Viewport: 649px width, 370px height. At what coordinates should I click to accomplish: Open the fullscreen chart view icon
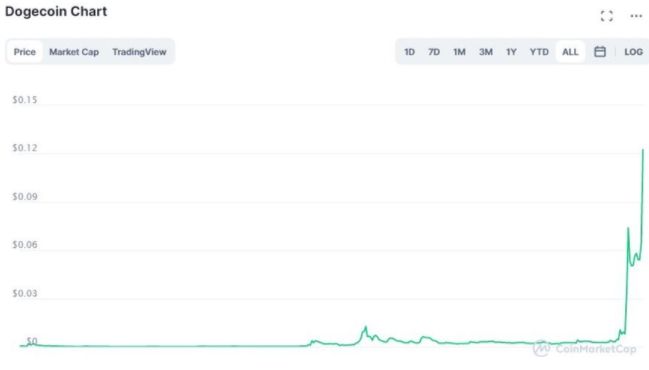pyautogui.click(x=607, y=16)
